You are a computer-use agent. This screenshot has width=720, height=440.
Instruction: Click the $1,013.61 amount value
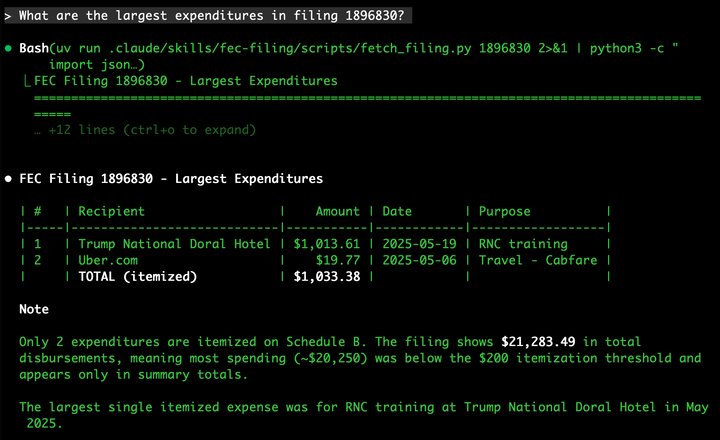(x=327, y=244)
